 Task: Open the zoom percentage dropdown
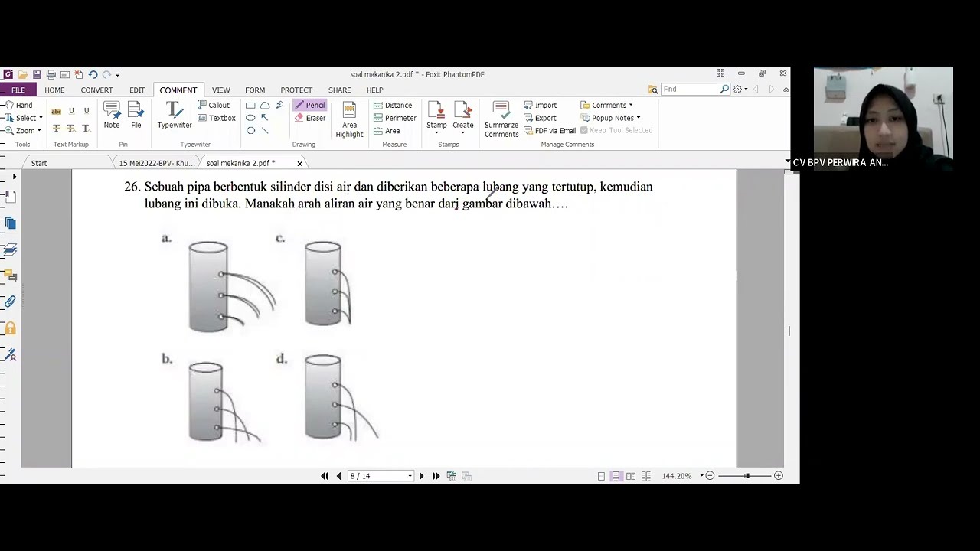(x=701, y=476)
